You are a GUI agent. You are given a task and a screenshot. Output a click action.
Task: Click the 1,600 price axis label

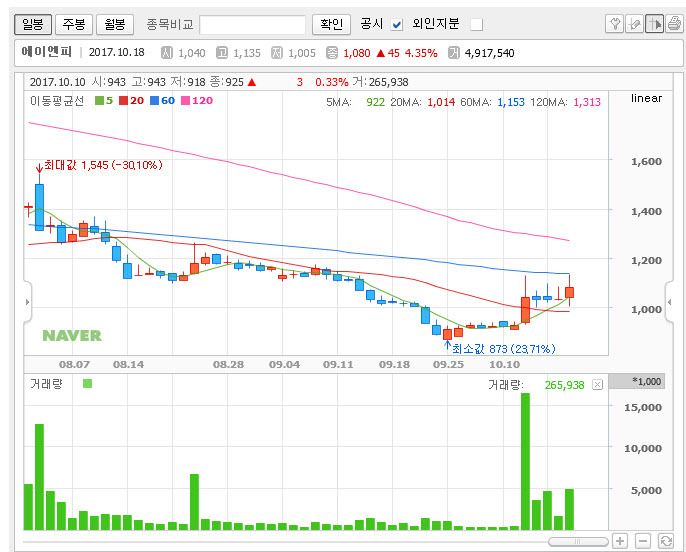coord(646,161)
